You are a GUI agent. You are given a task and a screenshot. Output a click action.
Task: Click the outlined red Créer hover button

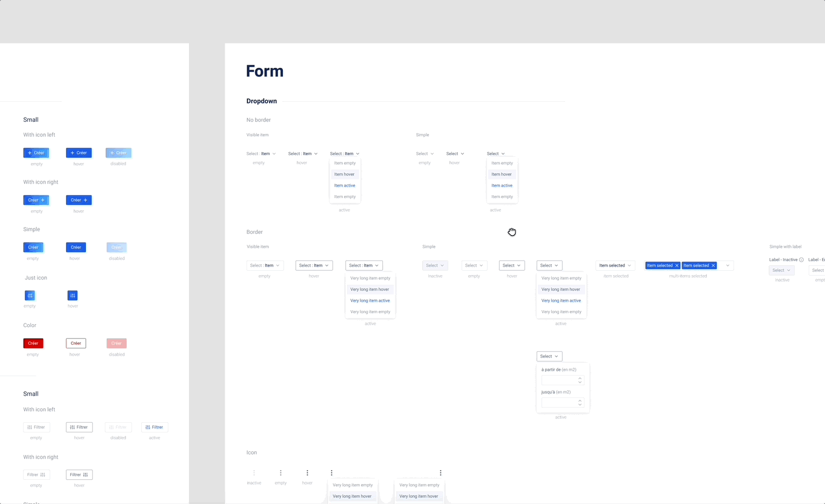tap(76, 343)
